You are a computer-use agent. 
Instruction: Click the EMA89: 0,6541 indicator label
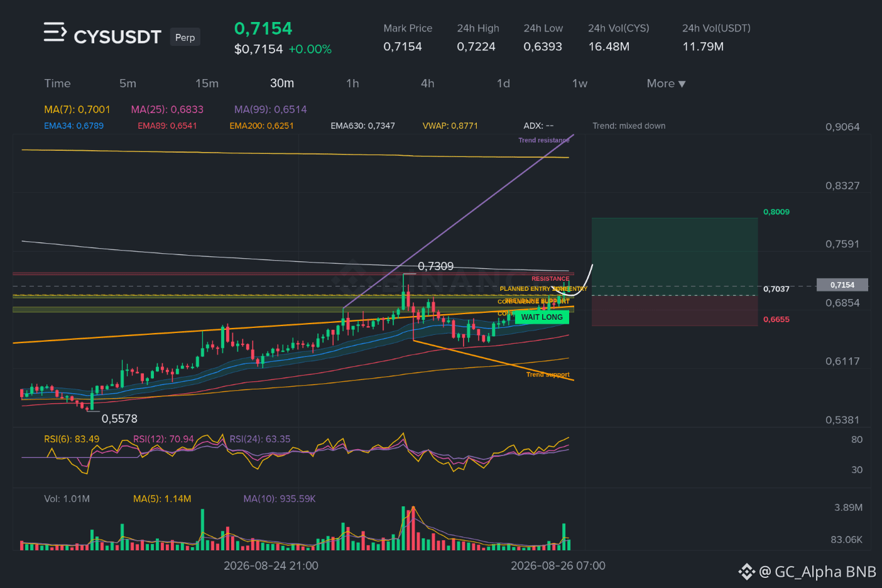point(167,126)
